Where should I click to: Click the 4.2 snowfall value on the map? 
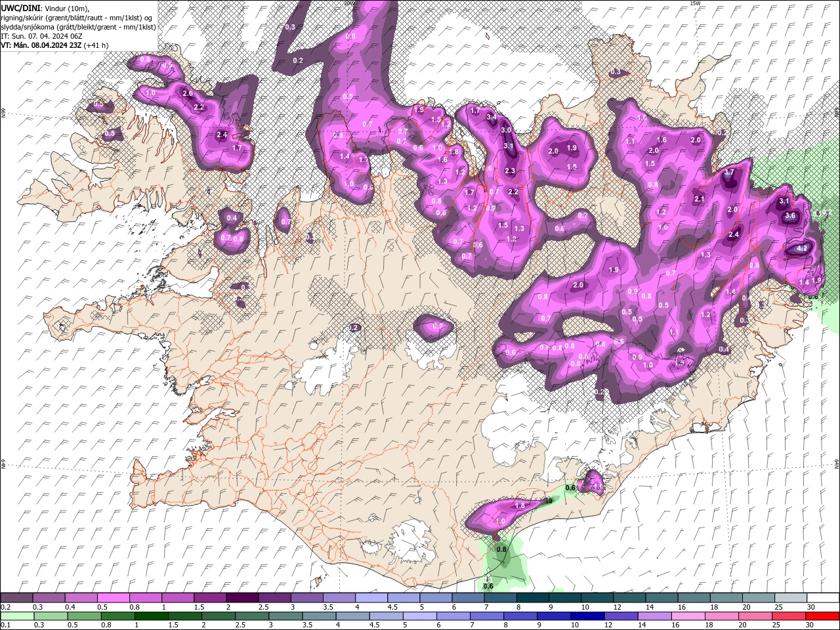pyautogui.click(x=801, y=249)
